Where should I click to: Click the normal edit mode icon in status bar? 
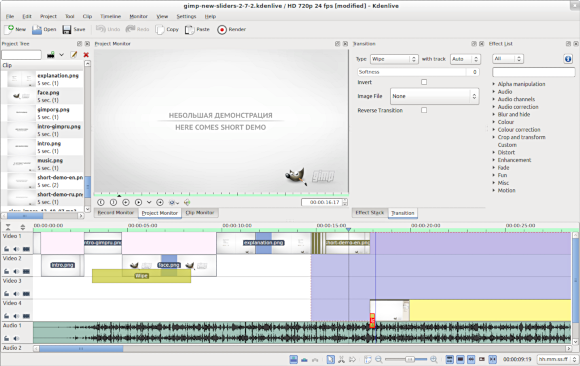point(293,359)
